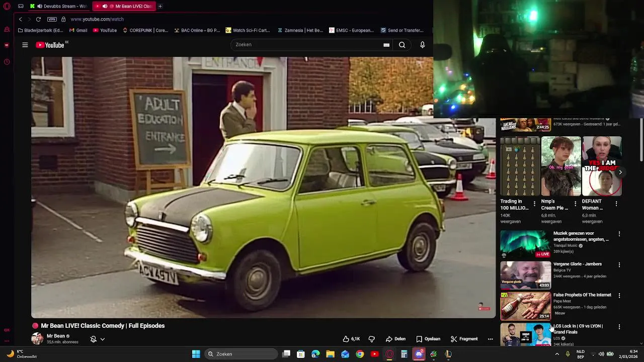
Task: Click the Opera logo menu button
Action: click(6, 6)
